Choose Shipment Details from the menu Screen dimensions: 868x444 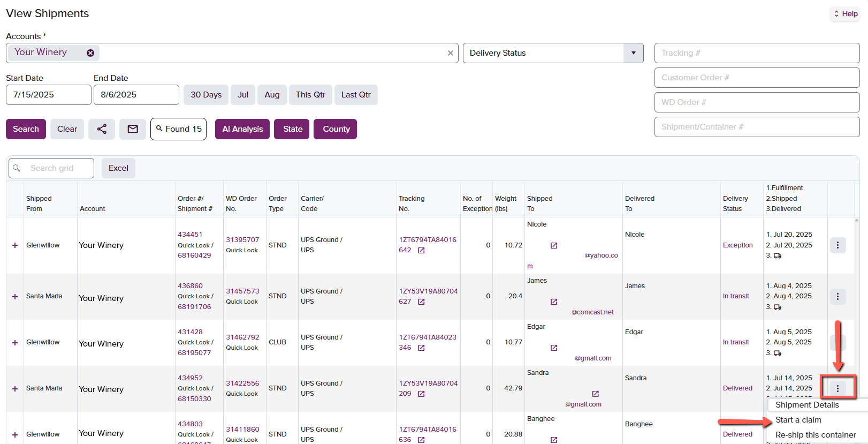[x=807, y=405]
